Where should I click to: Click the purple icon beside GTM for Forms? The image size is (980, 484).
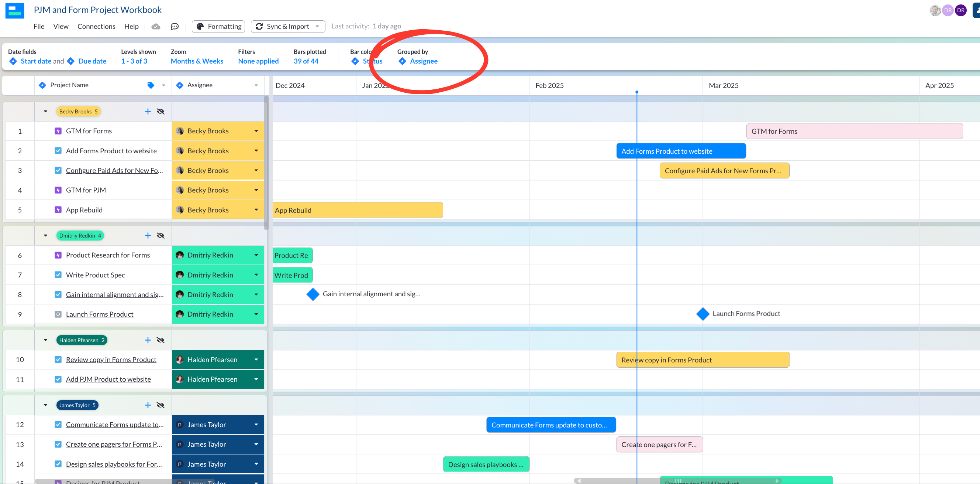58,131
